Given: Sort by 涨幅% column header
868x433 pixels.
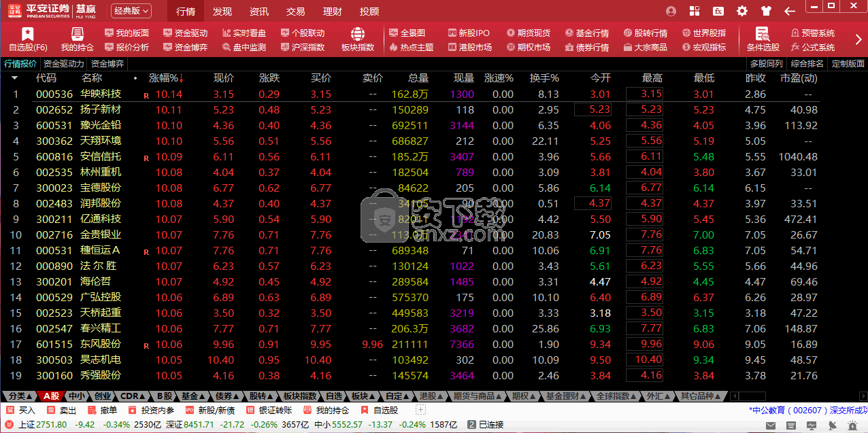Looking at the screenshot, I should [167, 78].
